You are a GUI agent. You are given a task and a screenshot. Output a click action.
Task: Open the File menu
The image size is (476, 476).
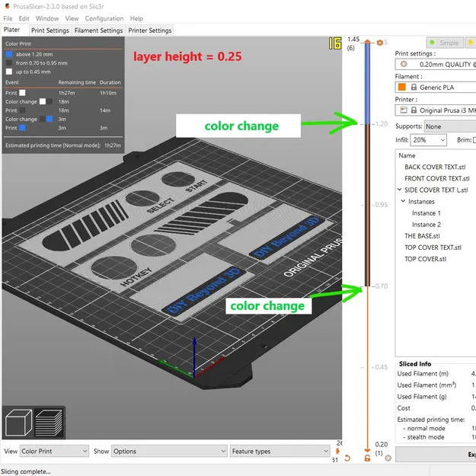click(8, 18)
